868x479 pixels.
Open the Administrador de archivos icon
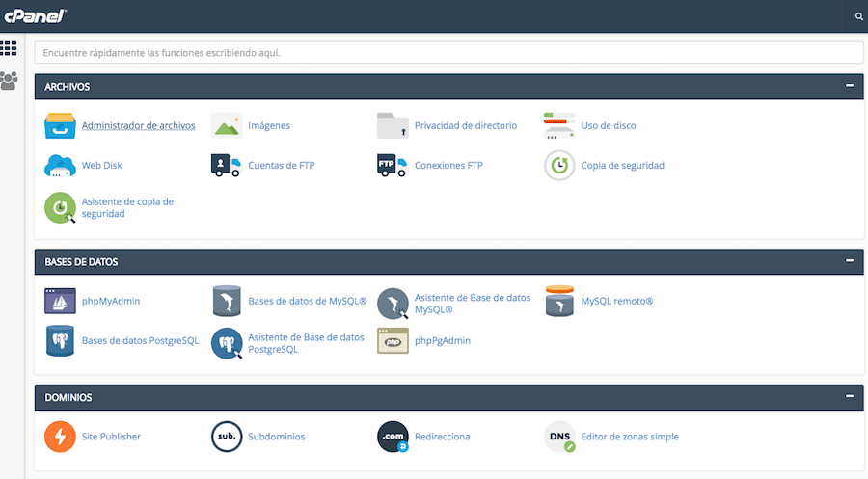[x=60, y=125]
